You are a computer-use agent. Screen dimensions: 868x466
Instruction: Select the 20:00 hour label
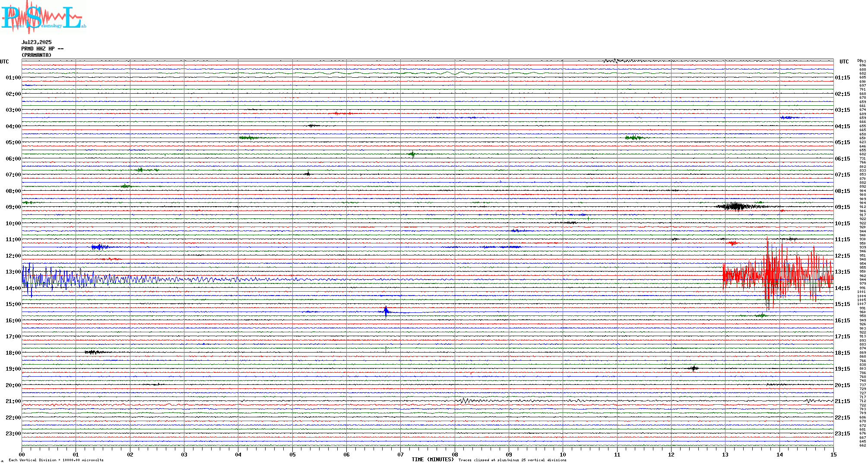point(13,385)
